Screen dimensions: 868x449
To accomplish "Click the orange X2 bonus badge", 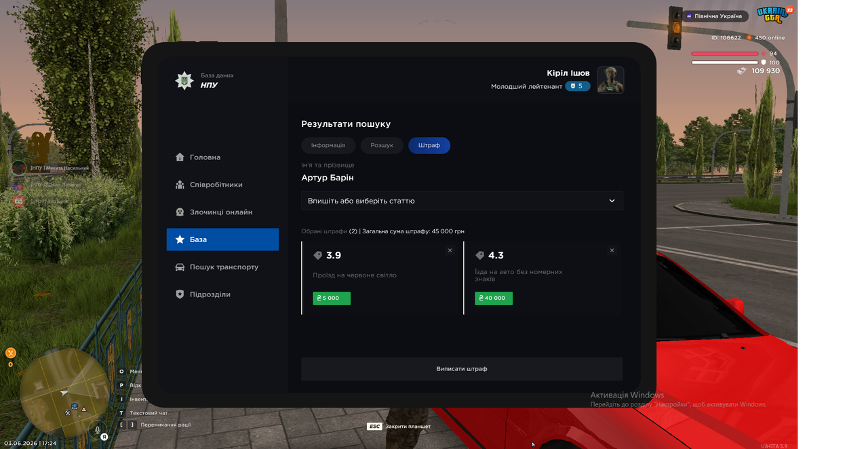I will (789, 10).
